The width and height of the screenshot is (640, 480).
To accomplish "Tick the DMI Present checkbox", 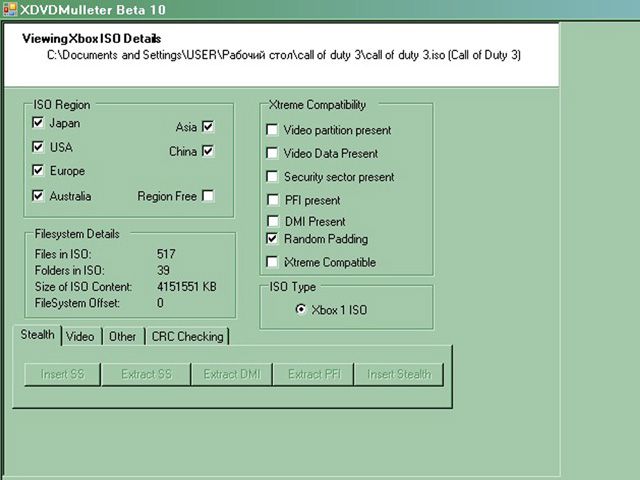I will click(x=273, y=221).
